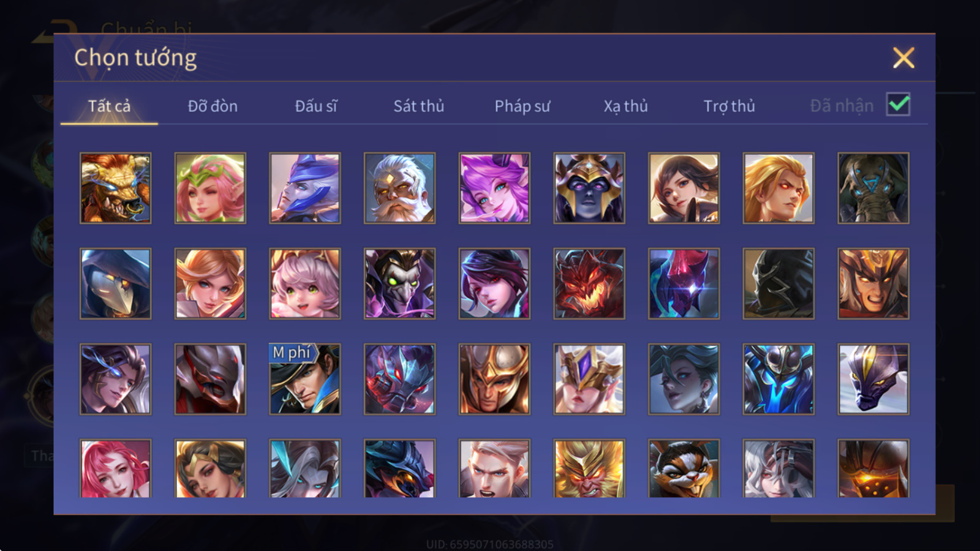Pick the hooded plague-mask hero portrait
Image resolution: width=980 pixels, height=551 pixels.
click(x=115, y=283)
